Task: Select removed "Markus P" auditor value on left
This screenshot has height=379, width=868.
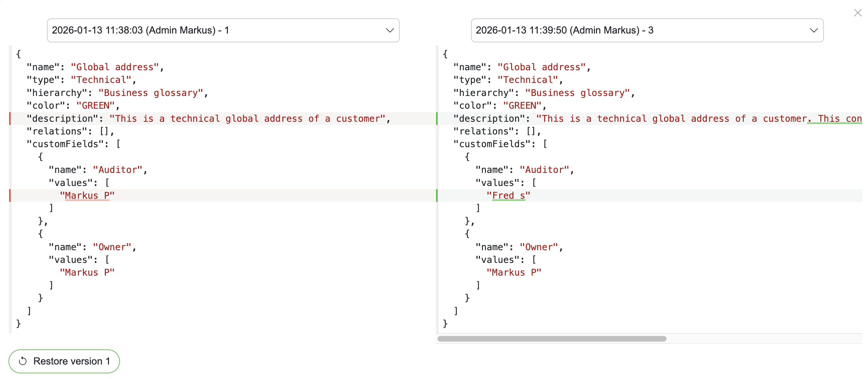Action: click(x=87, y=195)
